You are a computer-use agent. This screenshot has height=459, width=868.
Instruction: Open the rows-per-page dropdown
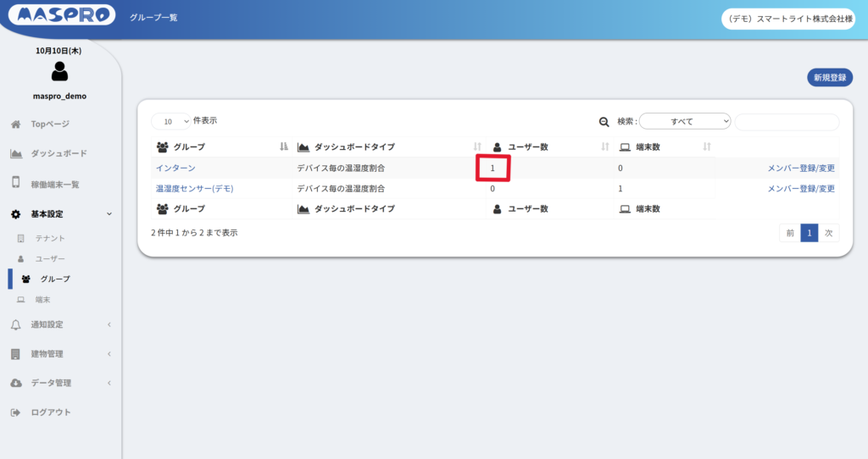(x=170, y=122)
